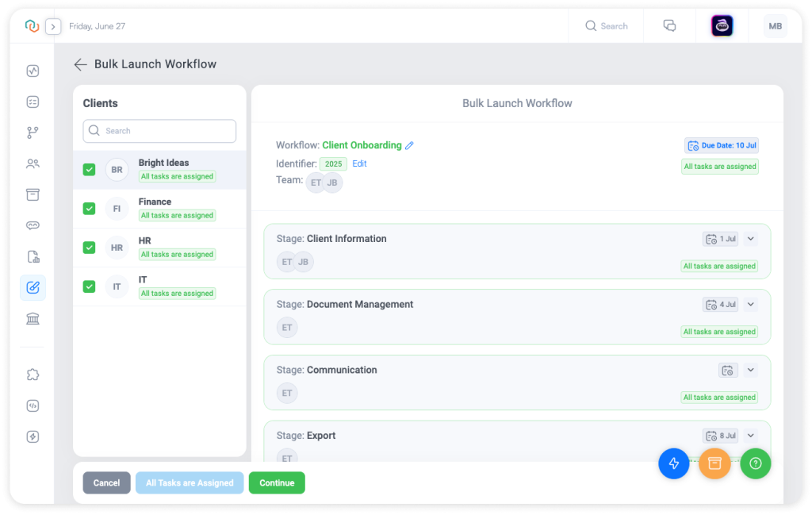This screenshot has height=515, width=812.
Task: Open the workflow branch sidebar icon
Action: [33, 133]
